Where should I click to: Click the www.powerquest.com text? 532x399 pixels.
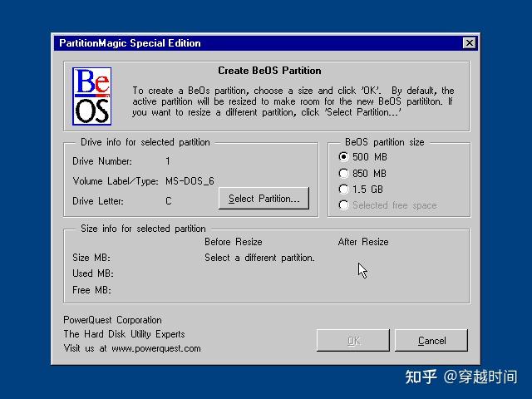(x=156, y=348)
